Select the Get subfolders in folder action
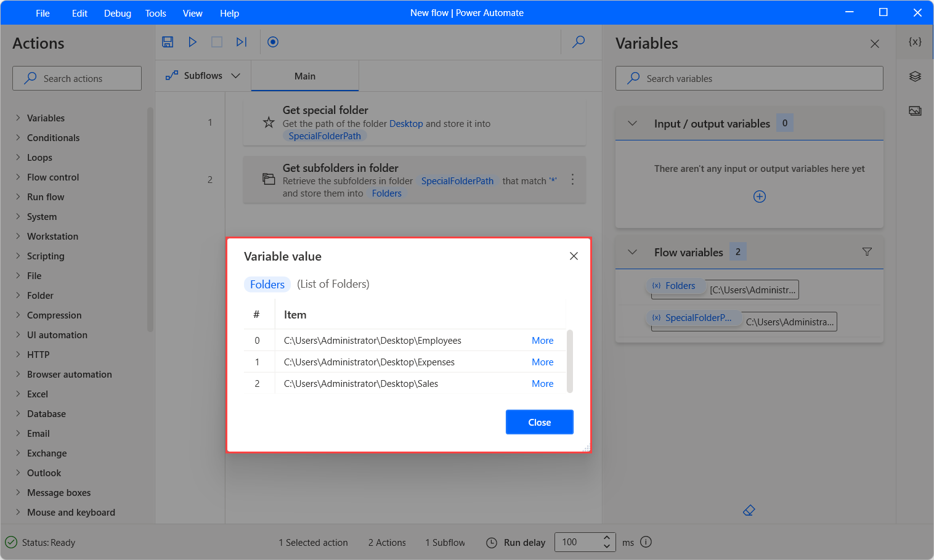934x560 pixels. pos(414,180)
